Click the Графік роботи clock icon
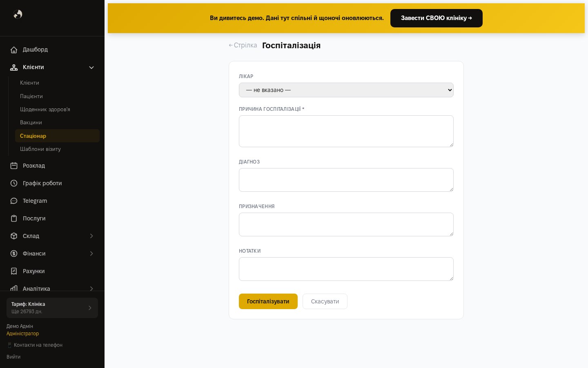Screen dimensions: 588x368 click(14, 183)
